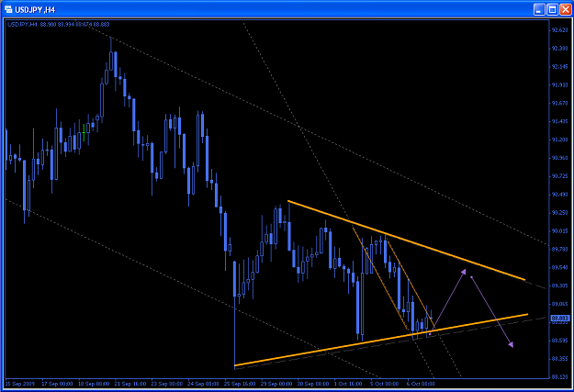Click the 25 Sep 16:00 time label
This screenshot has width=574, height=392.
click(241, 384)
